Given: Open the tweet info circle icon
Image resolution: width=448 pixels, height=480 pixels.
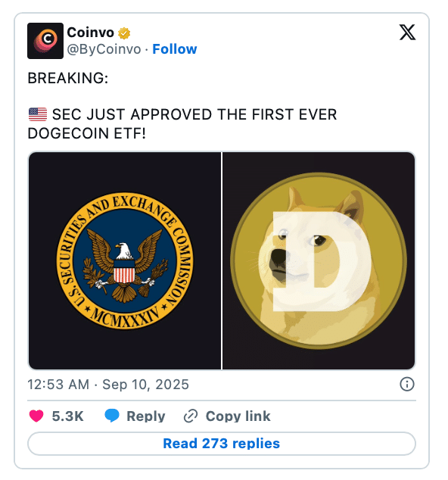Looking at the screenshot, I should coord(407,384).
